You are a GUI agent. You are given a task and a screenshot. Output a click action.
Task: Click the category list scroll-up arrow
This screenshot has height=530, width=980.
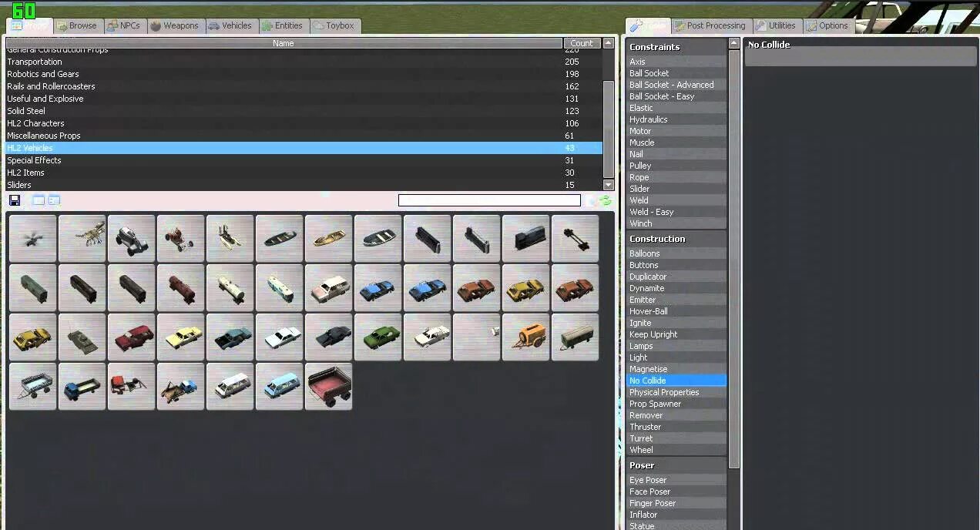coord(609,43)
